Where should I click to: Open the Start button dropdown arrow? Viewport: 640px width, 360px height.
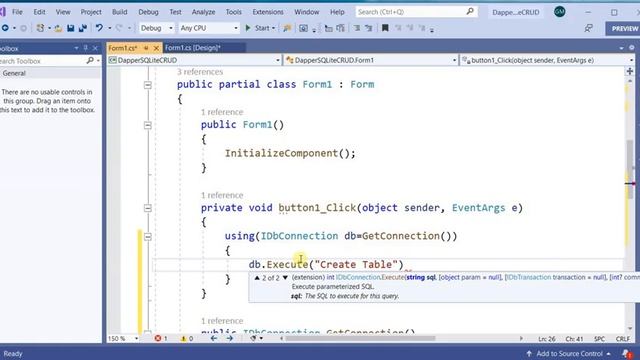[273, 28]
